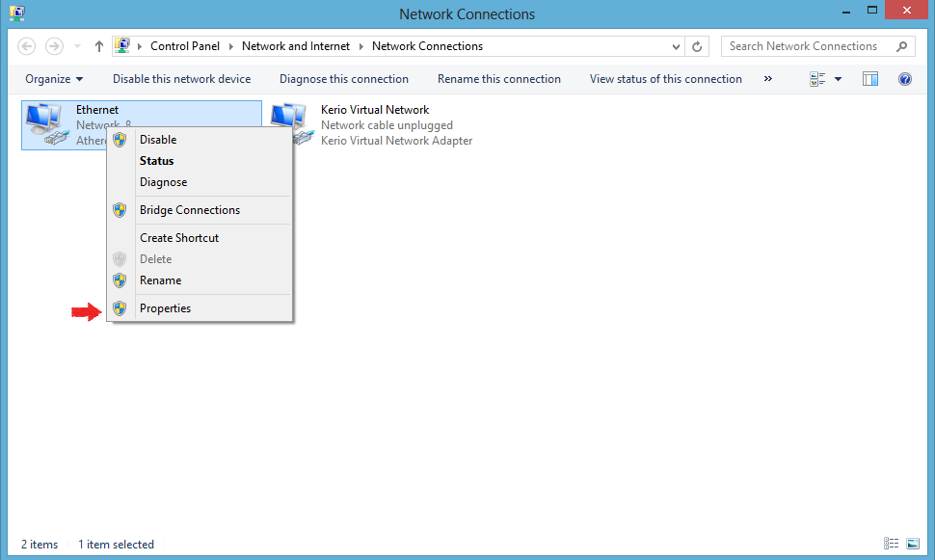Select Disable in the context menu
Screen dimensions: 935x560
[158, 140]
